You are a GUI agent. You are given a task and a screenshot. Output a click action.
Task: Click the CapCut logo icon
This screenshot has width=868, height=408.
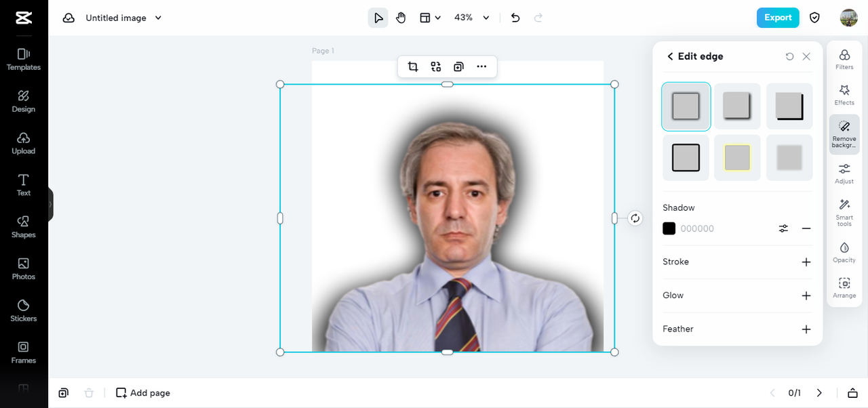point(24,18)
